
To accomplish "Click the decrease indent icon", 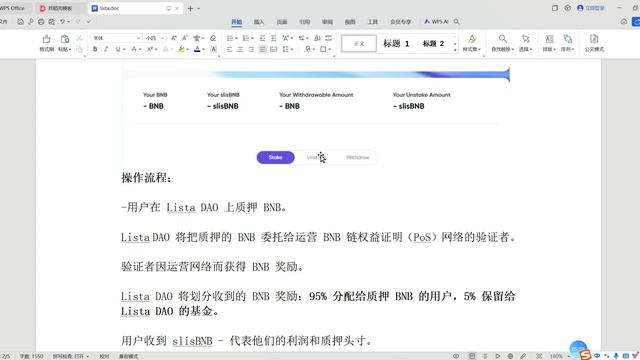I will tap(262, 38).
